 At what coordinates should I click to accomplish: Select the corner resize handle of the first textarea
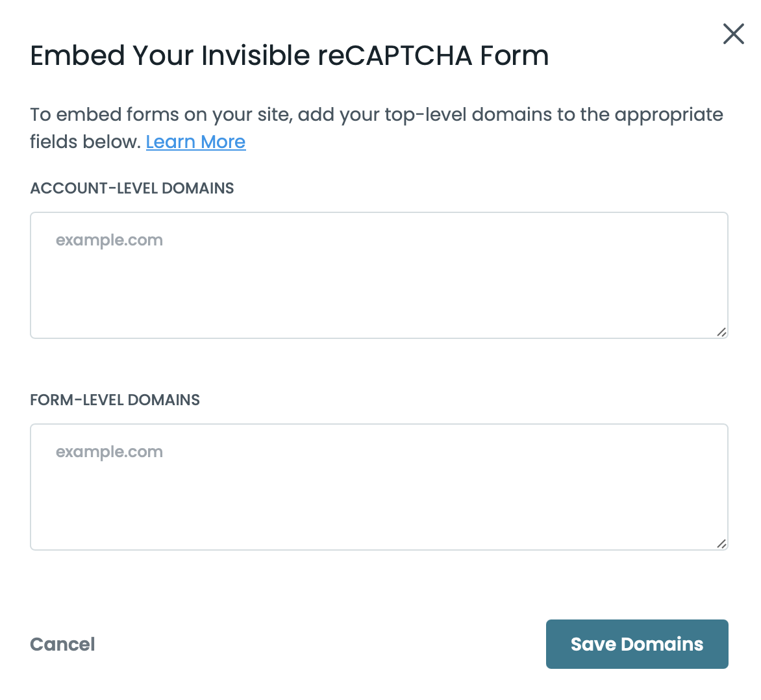click(722, 332)
